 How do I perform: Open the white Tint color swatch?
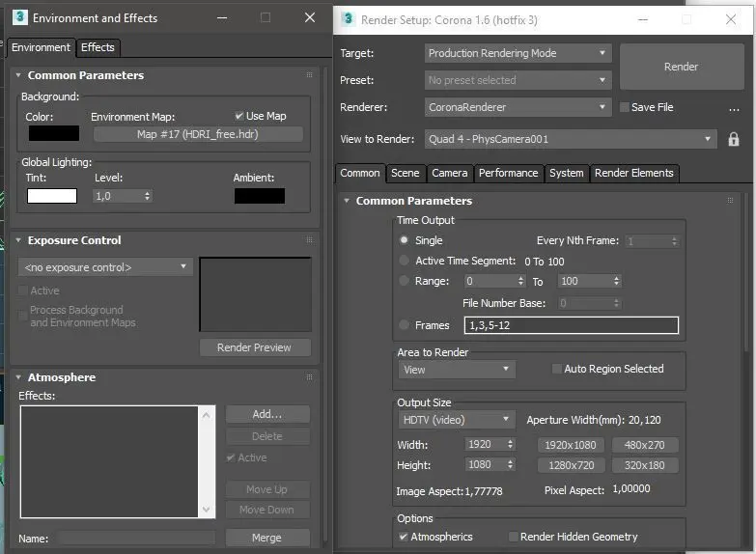point(51,196)
